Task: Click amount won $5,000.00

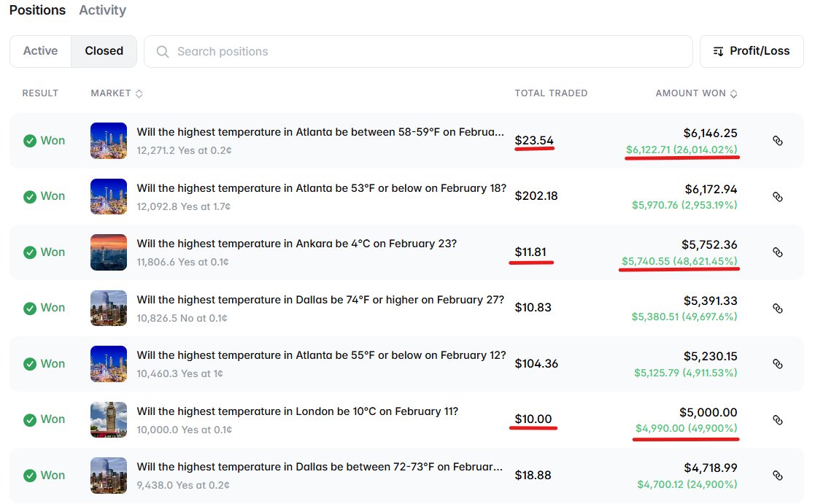Action: point(708,413)
